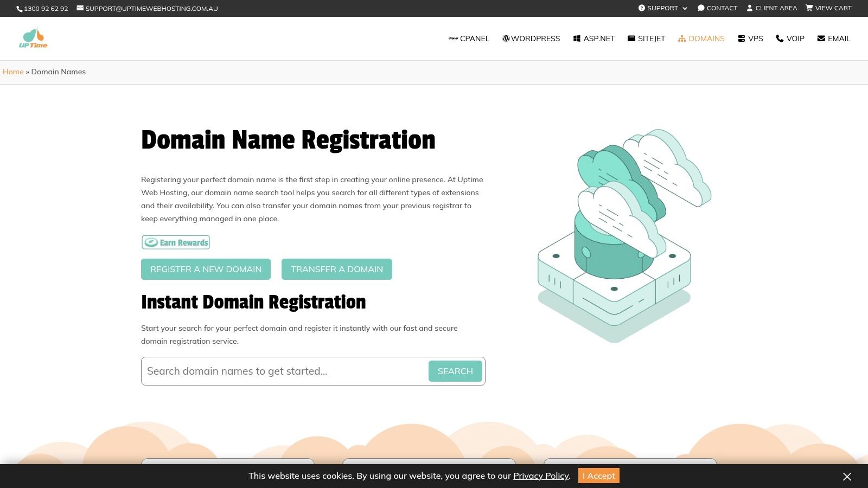Click the Search button for domains

[455, 371]
